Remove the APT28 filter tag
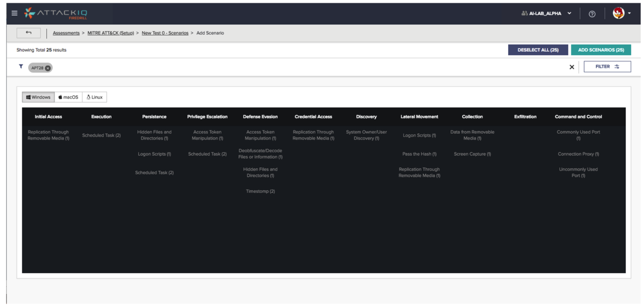Viewport: 644px width, 308px height. (x=48, y=68)
